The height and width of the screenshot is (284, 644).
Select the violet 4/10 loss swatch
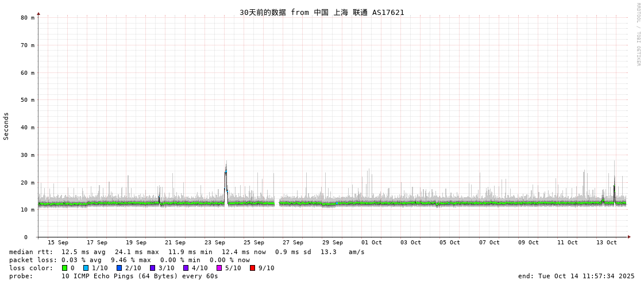[x=186, y=268]
